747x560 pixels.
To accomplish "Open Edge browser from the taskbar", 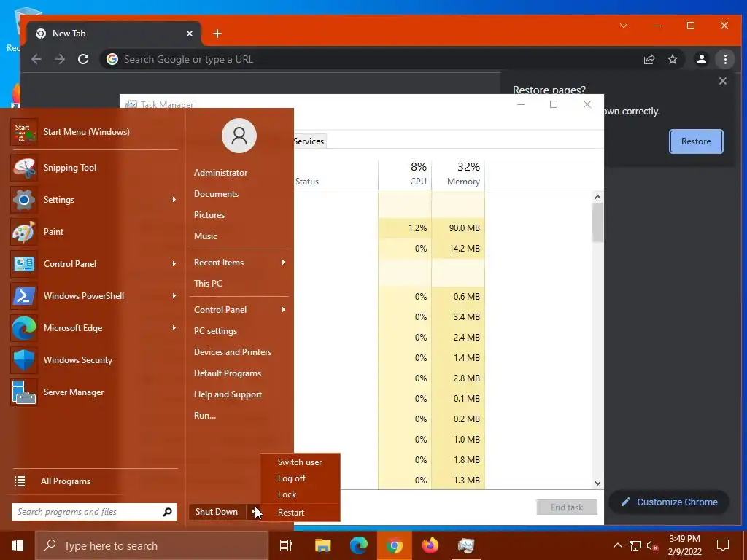I will tap(359, 545).
